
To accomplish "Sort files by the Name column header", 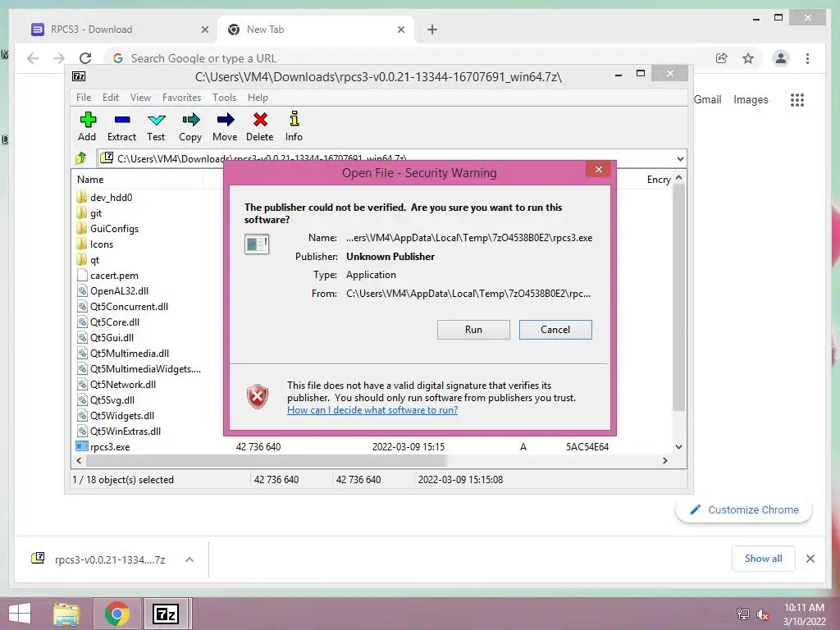I will pos(90,180).
